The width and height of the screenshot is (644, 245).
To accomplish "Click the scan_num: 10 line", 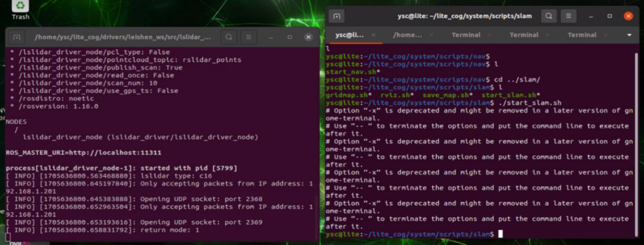I will pos(84,83).
